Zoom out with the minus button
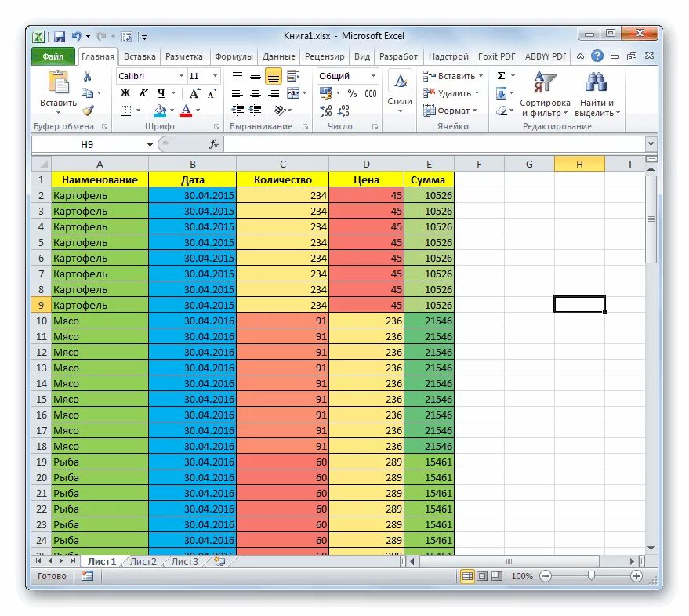Screen dimensions: 689x616 point(546,576)
